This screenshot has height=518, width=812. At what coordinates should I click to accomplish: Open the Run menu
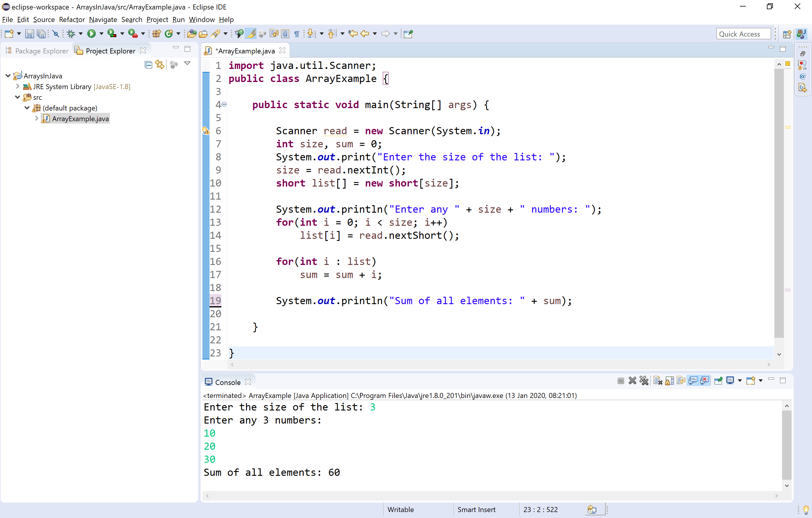click(178, 20)
